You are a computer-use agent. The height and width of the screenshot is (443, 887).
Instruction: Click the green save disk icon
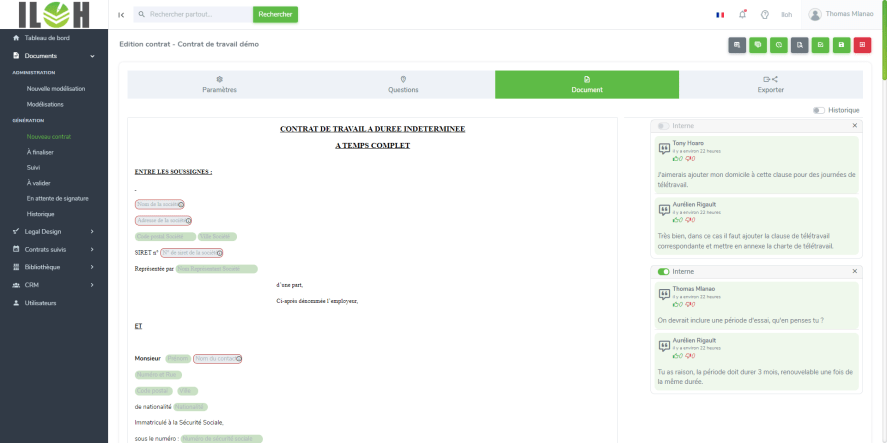[x=841, y=45]
